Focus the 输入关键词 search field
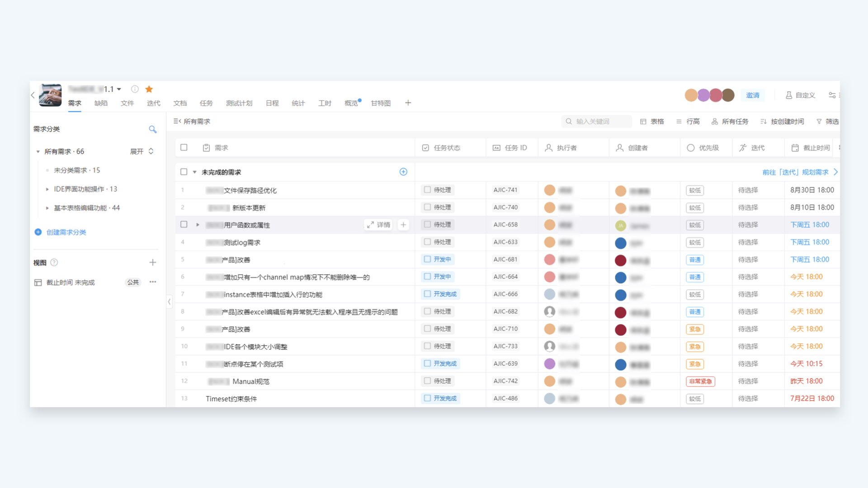Image resolution: width=868 pixels, height=488 pixels. (x=597, y=122)
